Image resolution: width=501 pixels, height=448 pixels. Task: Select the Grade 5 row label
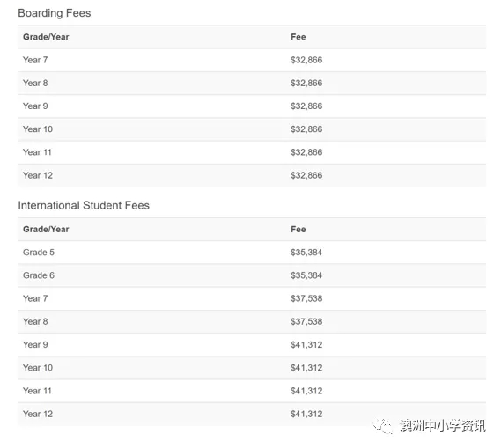click(39, 253)
